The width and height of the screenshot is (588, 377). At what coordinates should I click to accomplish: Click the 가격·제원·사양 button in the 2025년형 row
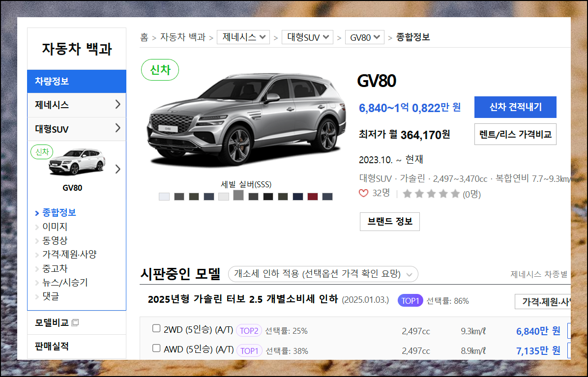(543, 302)
